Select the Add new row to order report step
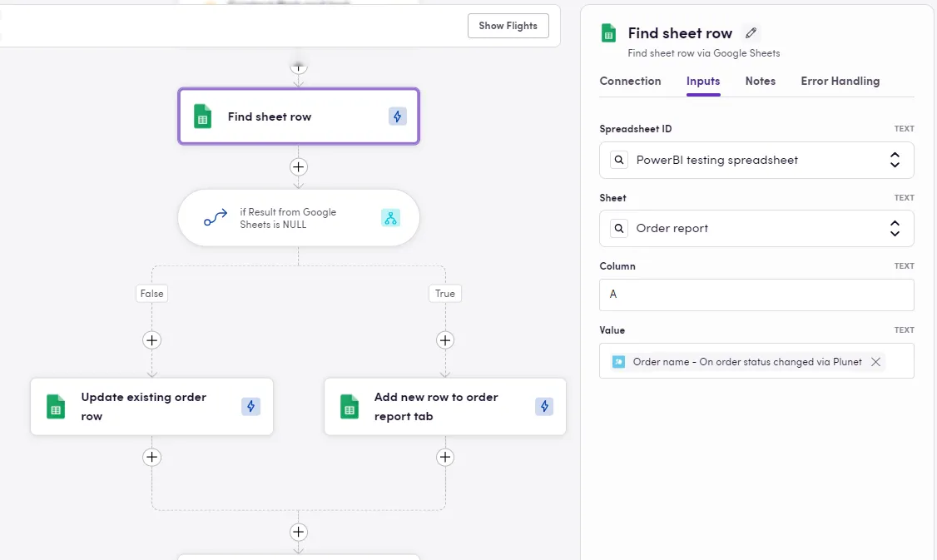This screenshot has height=560, width=937. pyautogui.click(x=436, y=406)
